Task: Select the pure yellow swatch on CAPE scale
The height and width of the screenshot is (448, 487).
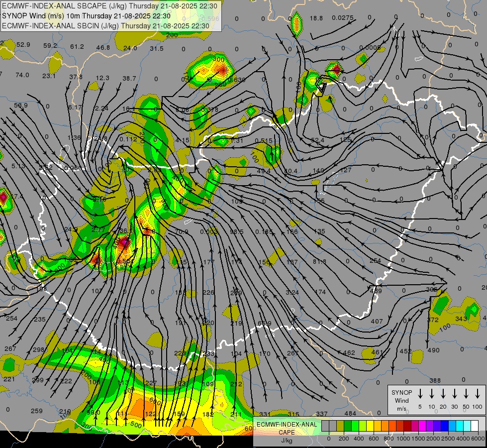Action: coord(370,426)
